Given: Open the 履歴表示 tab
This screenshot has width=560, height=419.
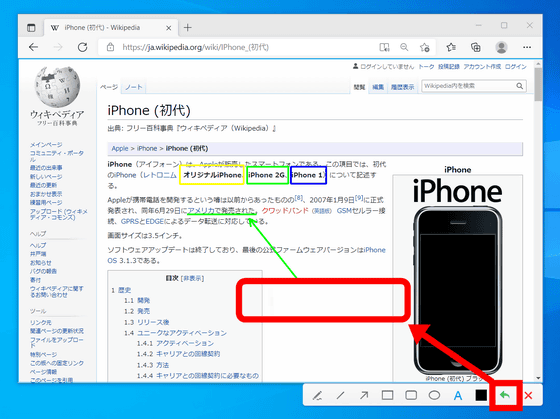Looking at the screenshot, I should (x=402, y=87).
